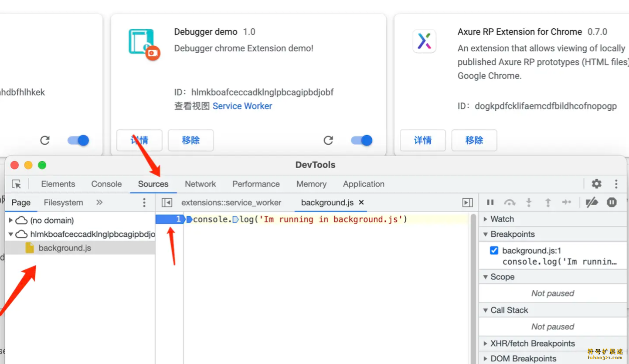The width and height of the screenshot is (629, 364).
Task: Switch to extensions::service_worker editor tab
Action: 231,203
